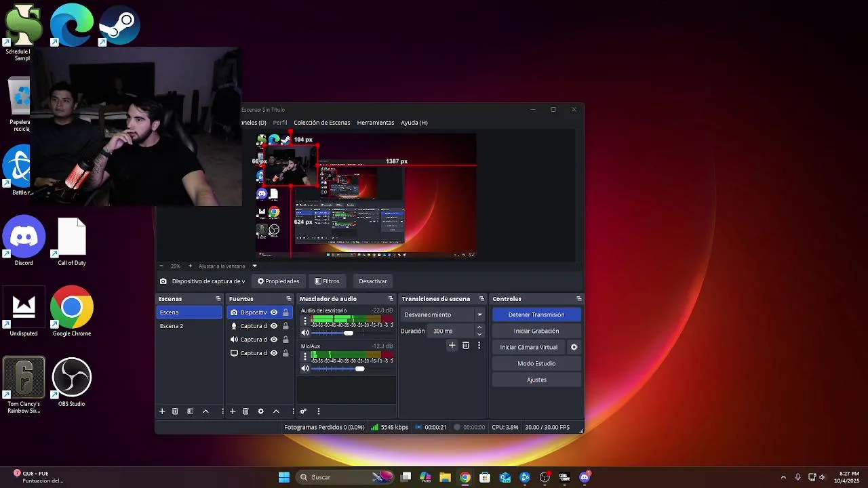
Task: Toggle visibility of the monitor Captura source
Action: pos(274,353)
